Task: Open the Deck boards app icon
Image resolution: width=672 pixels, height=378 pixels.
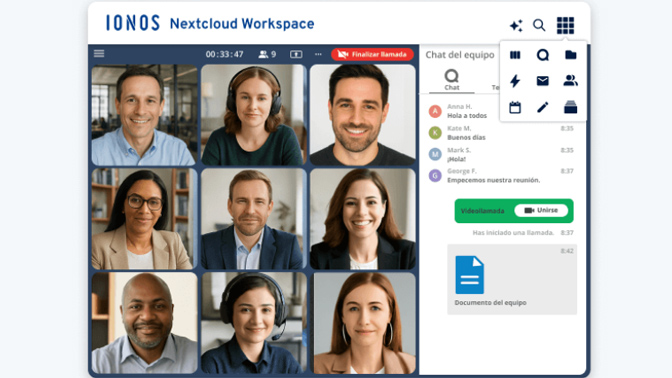Action: pos(515,55)
